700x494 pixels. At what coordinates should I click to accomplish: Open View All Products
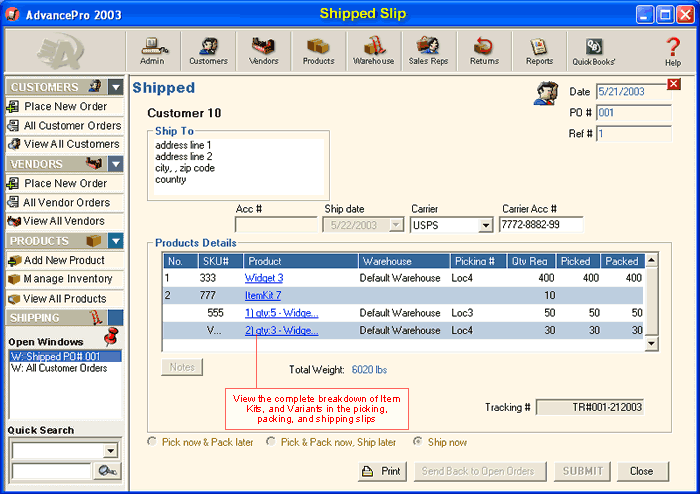pos(65,298)
